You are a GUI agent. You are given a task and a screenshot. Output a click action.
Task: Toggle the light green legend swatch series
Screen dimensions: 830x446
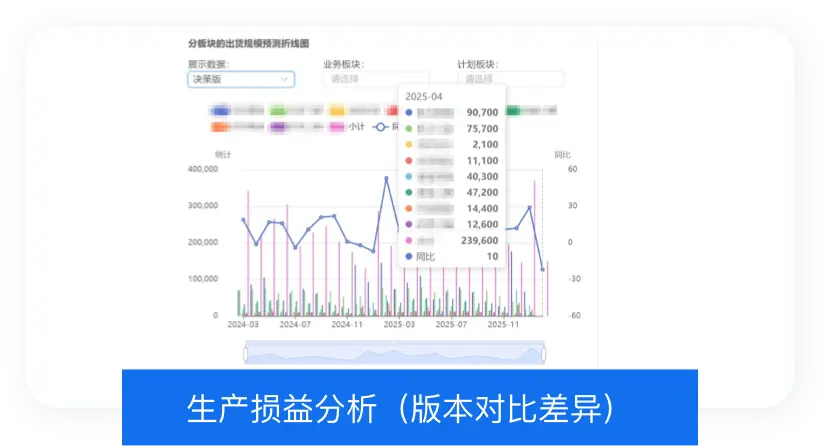[278, 111]
